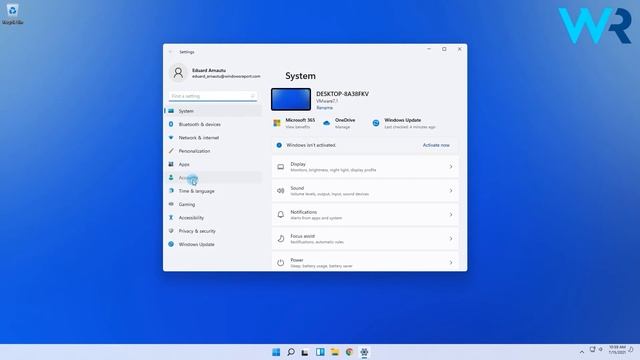Click the OneDrive cloud icon
Viewport: 640px width, 360px height.
click(x=327, y=123)
